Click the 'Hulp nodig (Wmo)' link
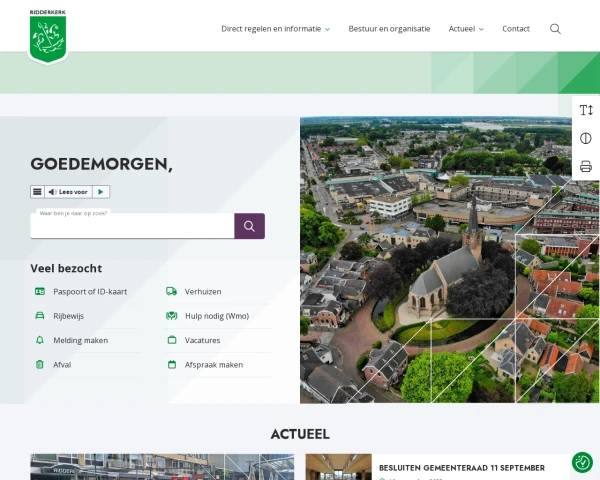The width and height of the screenshot is (600, 480). [216, 316]
